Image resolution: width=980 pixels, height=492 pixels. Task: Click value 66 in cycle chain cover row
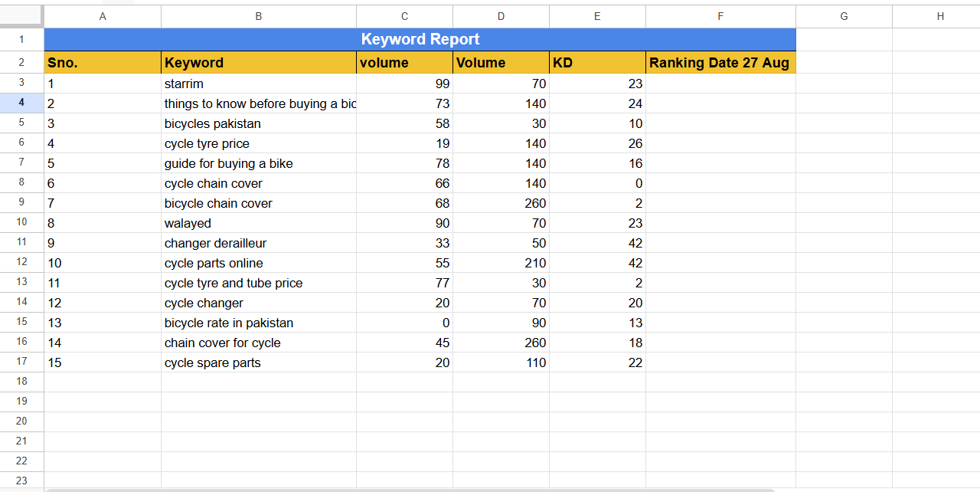(404, 183)
